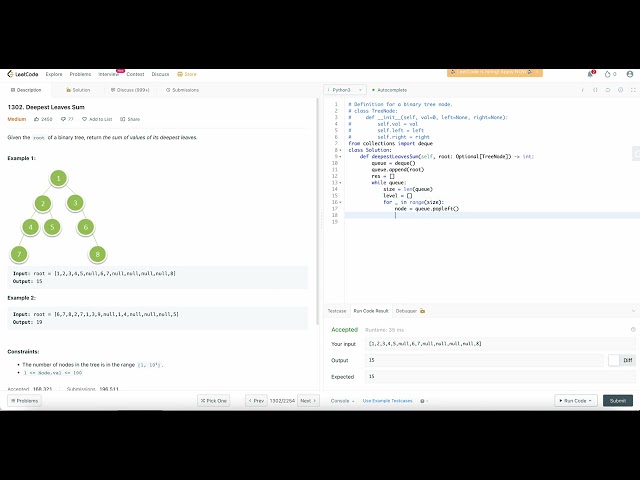Open the notifications bell
The width and height of the screenshot is (640, 480).
(x=590, y=74)
